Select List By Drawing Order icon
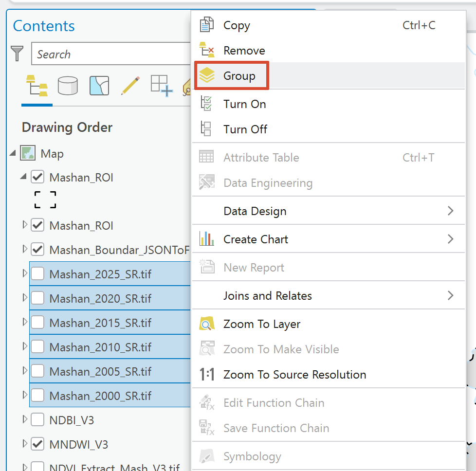Image resolution: width=476 pixels, height=471 pixels. (x=37, y=86)
